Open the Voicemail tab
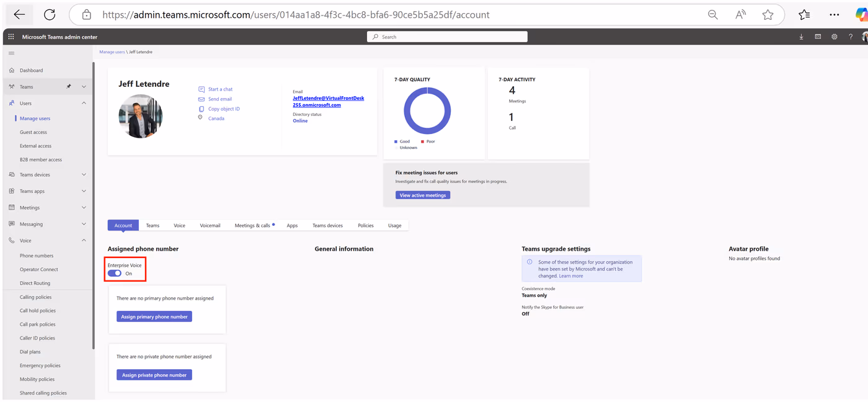 pyautogui.click(x=210, y=225)
